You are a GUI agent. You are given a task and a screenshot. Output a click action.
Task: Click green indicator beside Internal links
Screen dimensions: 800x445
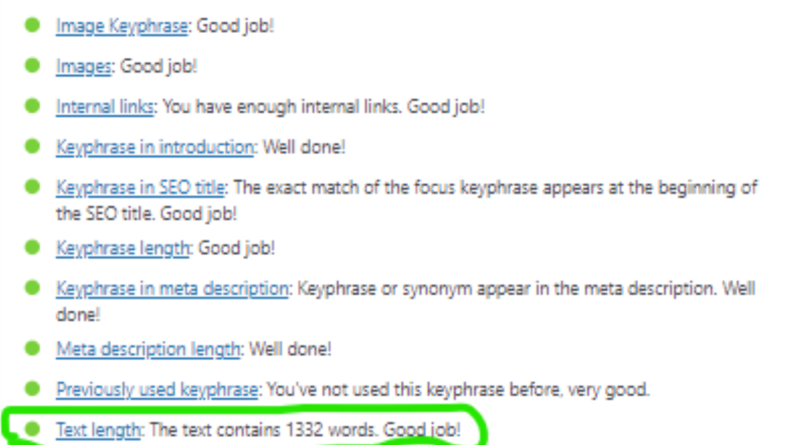point(33,106)
